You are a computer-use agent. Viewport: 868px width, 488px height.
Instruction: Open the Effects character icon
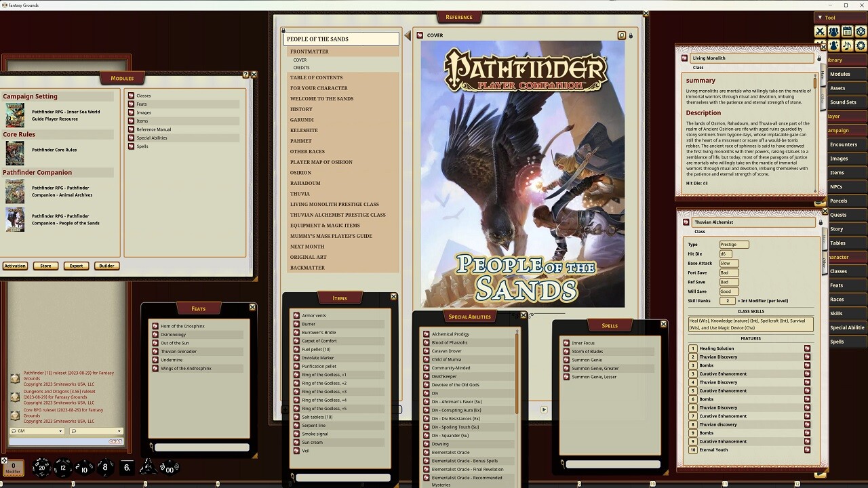[833, 46]
